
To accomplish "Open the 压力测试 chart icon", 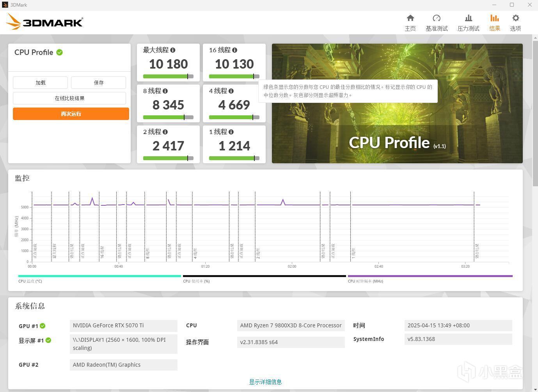I will pos(469,18).
